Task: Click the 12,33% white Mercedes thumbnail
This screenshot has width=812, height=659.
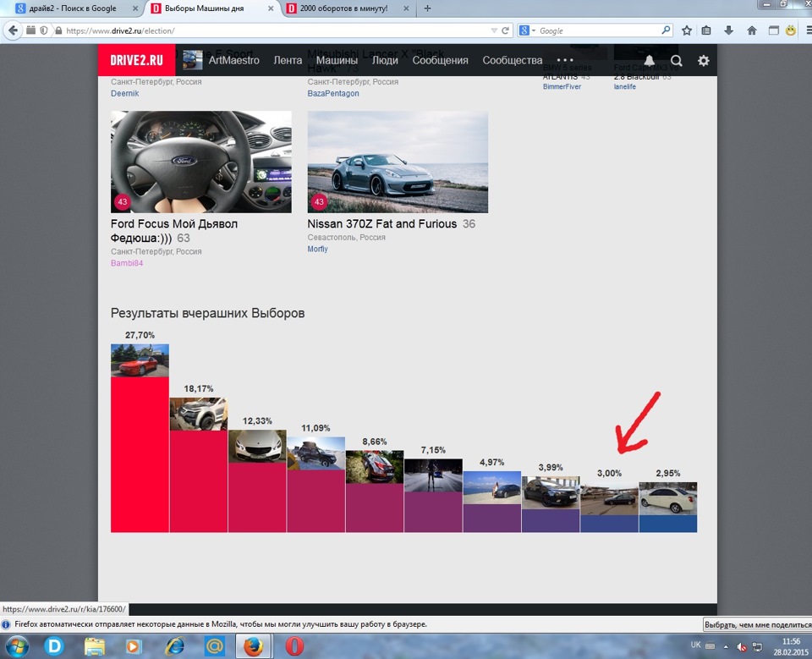Action: 257,446
